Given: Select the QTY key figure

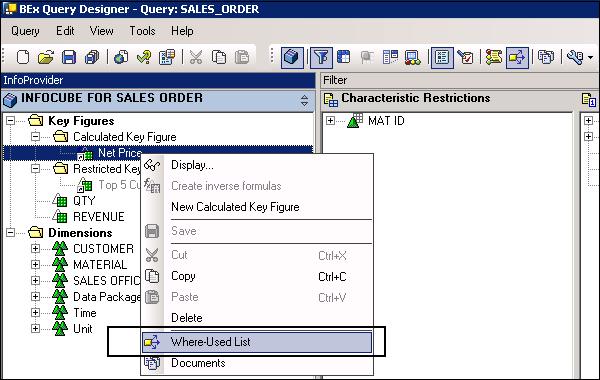Looking at the screenshot, I should click(84, 201).
